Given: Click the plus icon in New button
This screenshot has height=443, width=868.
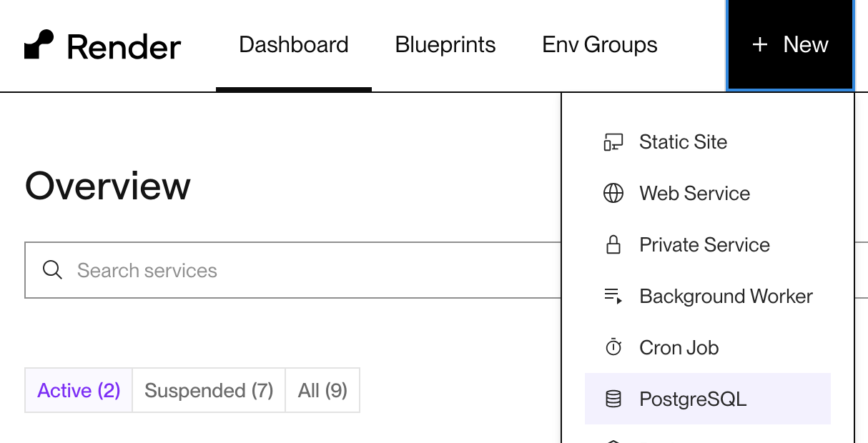Looking at the screenshot, I should 759,45.
